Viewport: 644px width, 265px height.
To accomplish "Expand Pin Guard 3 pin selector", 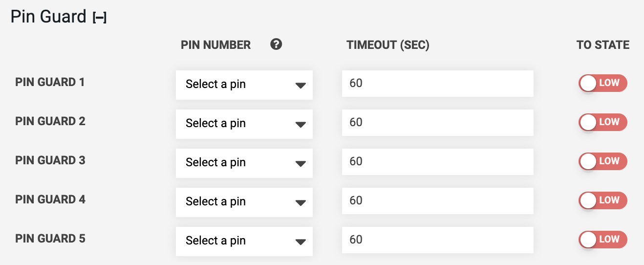I will 244,163.
